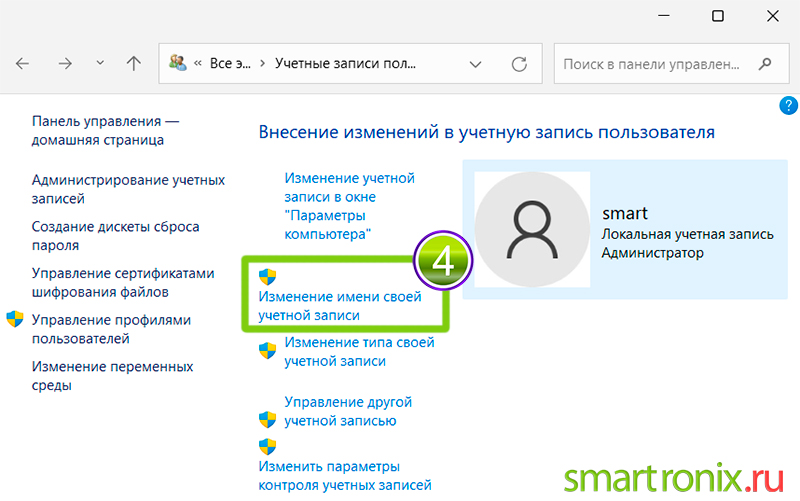This screenshot has width=800, height=501.
Task: Maximize the control panel window
Action: 718,16
